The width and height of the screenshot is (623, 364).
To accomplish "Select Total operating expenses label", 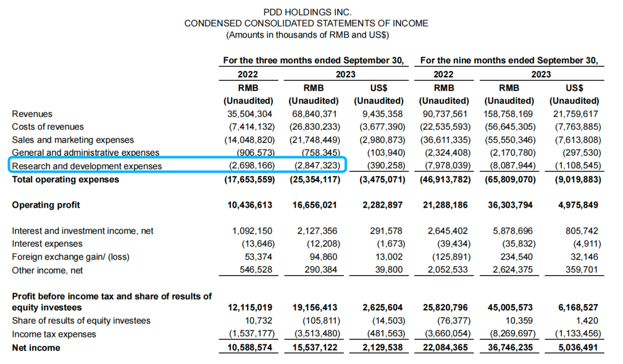I will [x=66, y=179].
